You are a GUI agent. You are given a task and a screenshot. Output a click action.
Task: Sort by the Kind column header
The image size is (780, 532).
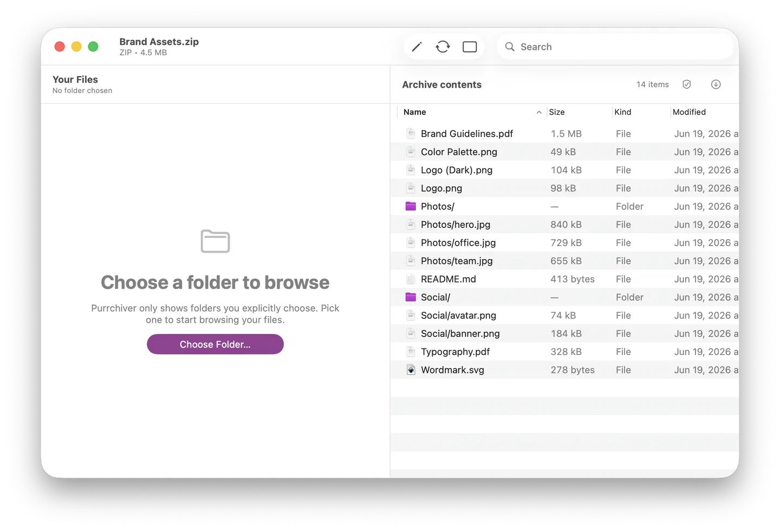coord(623,112)
